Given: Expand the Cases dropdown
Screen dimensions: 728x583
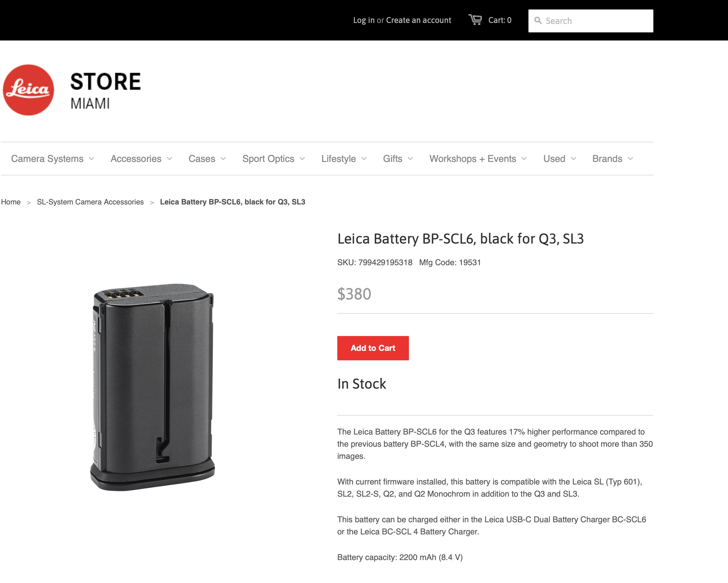Looking at the screenshot, I should (207, 159).
